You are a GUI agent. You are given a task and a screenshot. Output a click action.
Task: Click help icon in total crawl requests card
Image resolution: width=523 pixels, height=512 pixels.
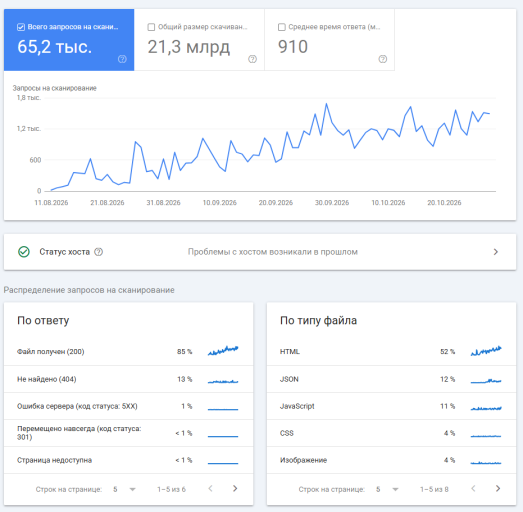tap(122, 59)
